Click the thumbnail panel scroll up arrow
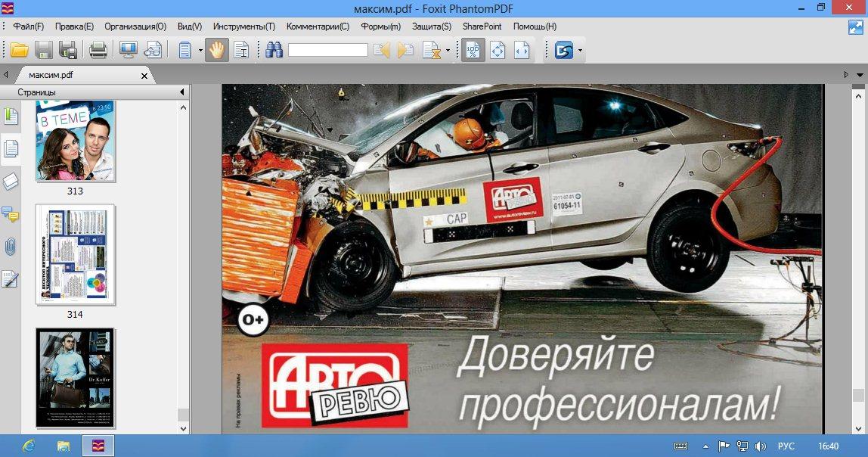 click(x=183, y=107)
